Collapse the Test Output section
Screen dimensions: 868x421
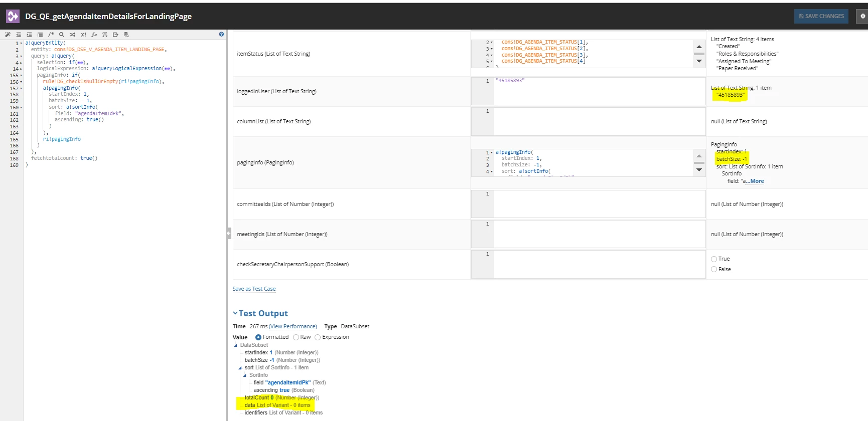click(235, 313)
